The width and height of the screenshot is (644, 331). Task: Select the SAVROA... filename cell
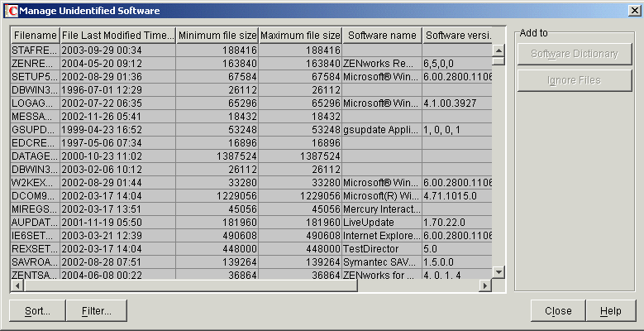36,262
